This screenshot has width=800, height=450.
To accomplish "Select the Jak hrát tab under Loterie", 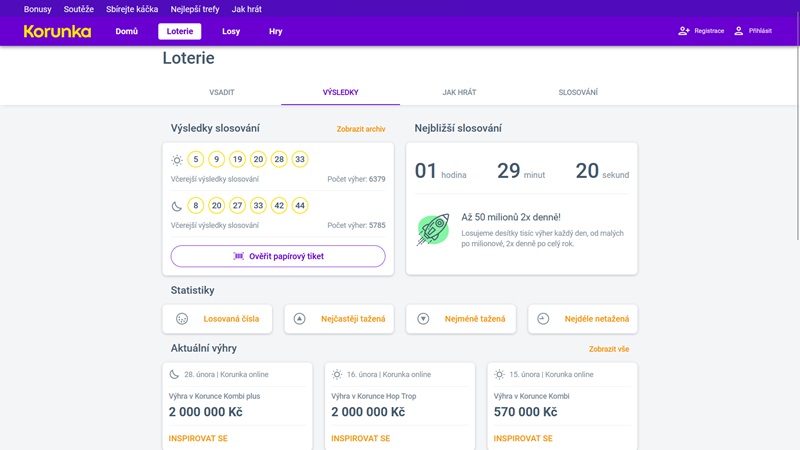I will click(459, 92).
